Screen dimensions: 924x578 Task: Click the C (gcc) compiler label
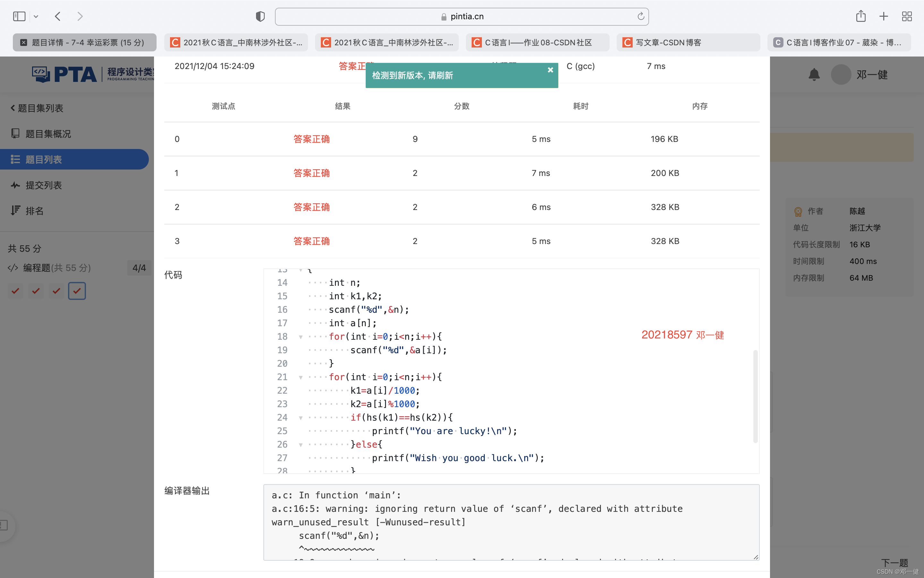pyautogui.click(x=580, y=66)
